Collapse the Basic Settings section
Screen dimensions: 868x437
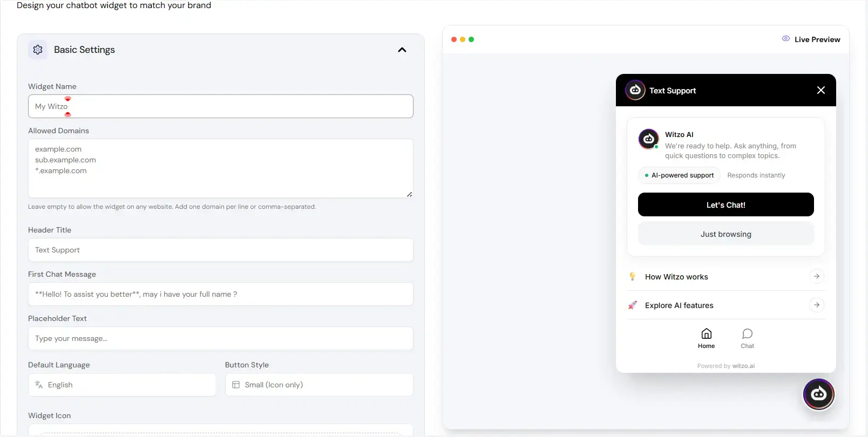pos(402,50)
